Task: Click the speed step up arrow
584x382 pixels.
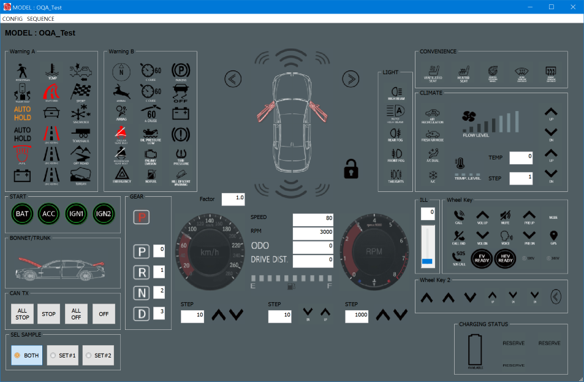Action: [x=219, y=315]
